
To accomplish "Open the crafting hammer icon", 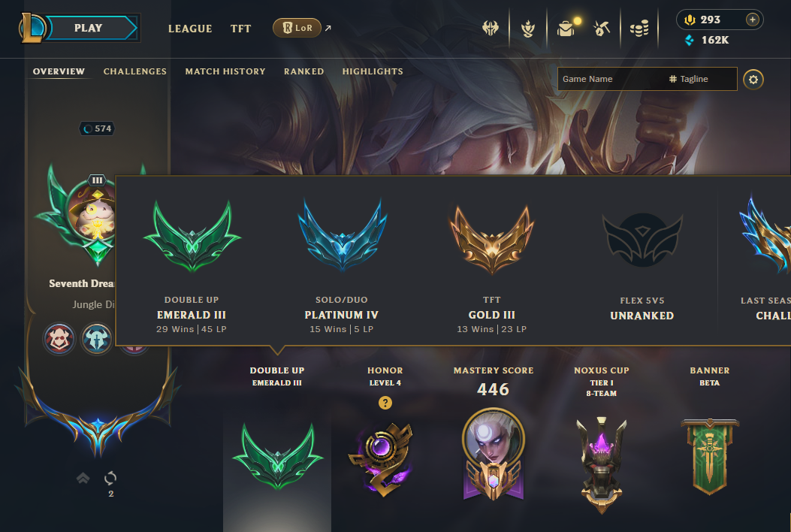I will pos(601,29).
